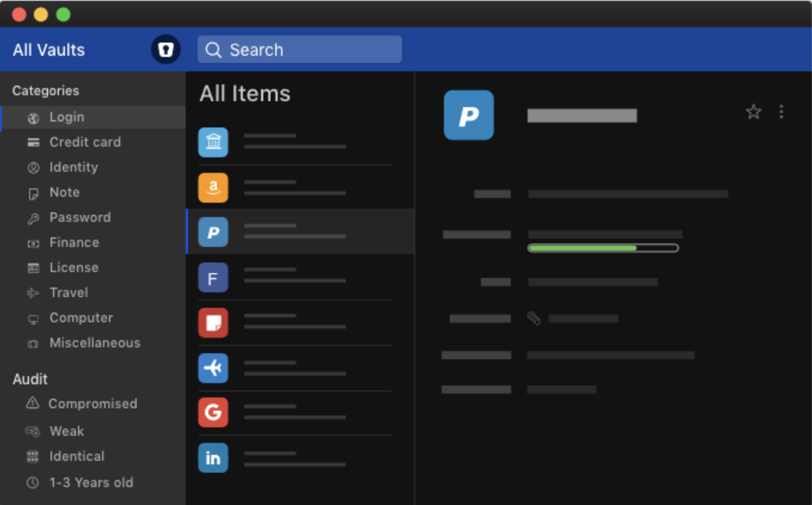Click the Facebook "F" item icon

[213, 276]
